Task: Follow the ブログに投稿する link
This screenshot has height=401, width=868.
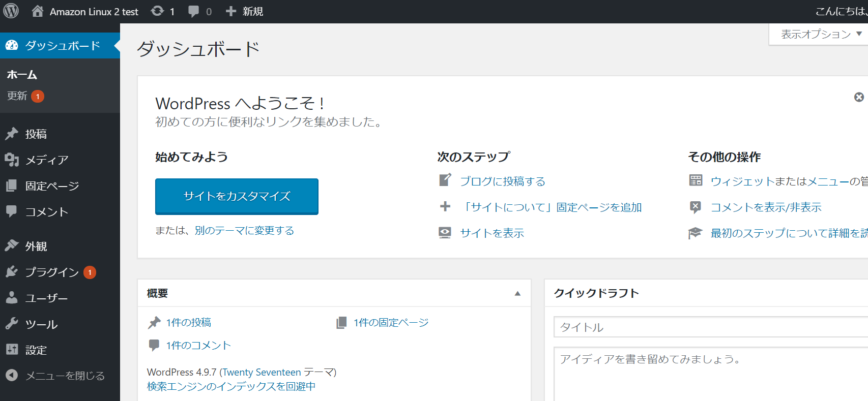Action: click(503, 181)
